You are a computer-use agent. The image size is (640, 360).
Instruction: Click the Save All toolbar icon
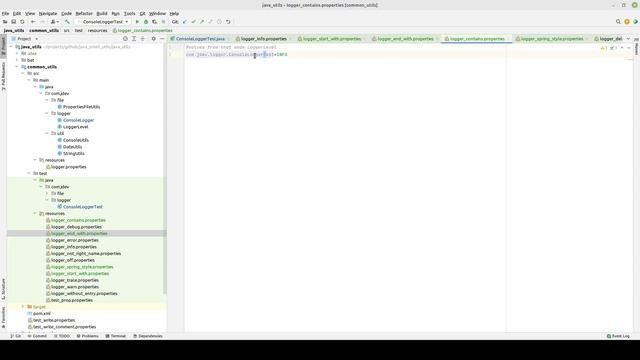(13, 22)
